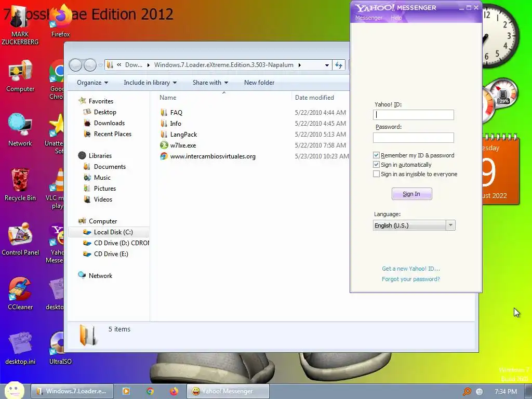Click the Password input field
532x399 pixels.
pos(413,137)
